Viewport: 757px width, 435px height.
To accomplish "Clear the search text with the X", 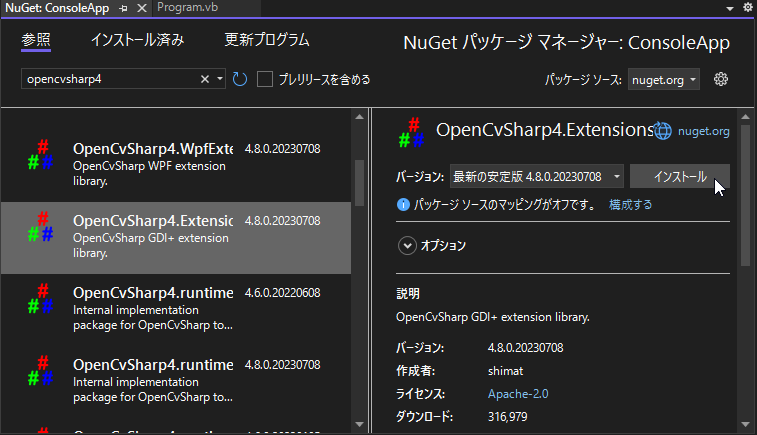I will [205, 79].
